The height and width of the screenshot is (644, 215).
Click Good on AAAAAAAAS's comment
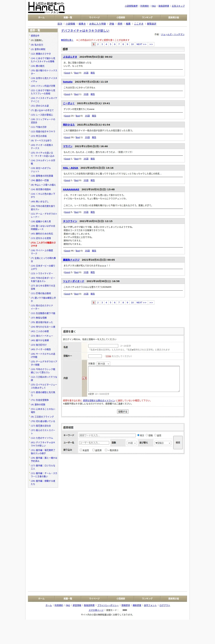pos(67,212)
